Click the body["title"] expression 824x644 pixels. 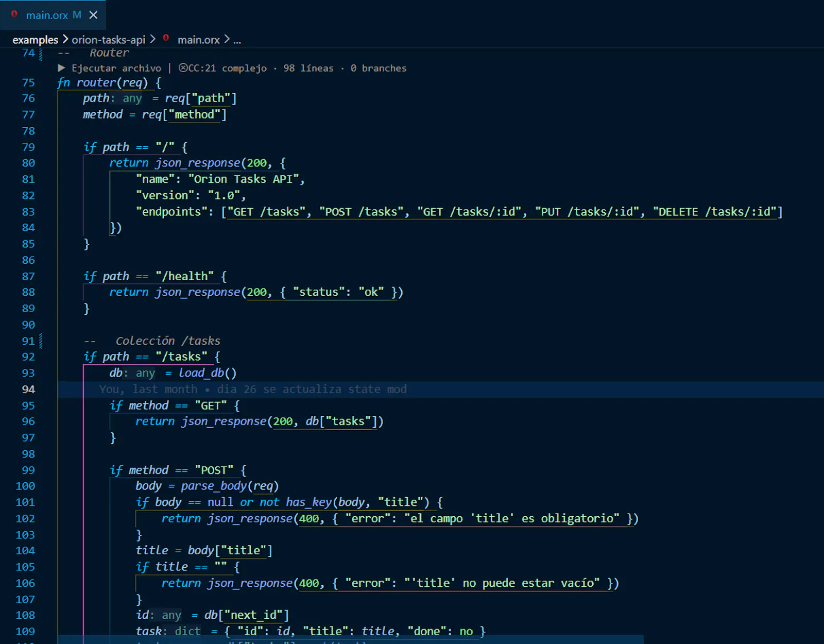[230, 550]
